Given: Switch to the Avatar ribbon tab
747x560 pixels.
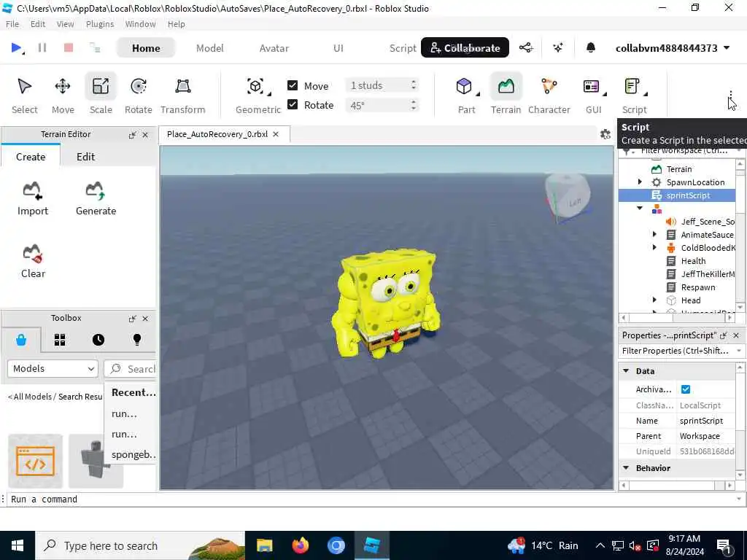Looking at the screenshot, I should click(x=274, y=48).
